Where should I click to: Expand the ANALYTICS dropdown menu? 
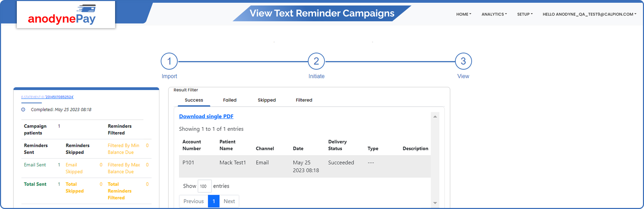[x=494, y=14]
